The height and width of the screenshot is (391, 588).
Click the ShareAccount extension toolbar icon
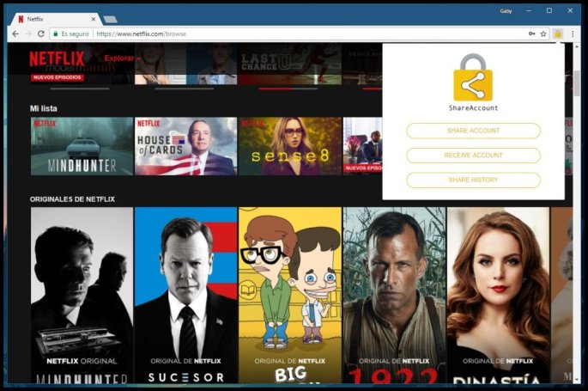(x=558, y=34)
